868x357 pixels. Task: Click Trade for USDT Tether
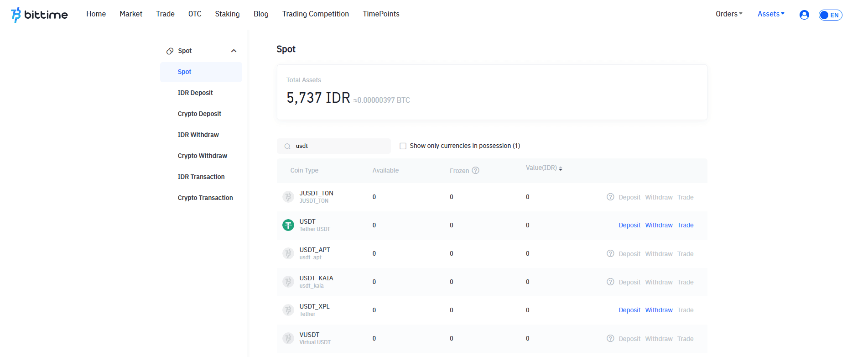pos(685,226)
